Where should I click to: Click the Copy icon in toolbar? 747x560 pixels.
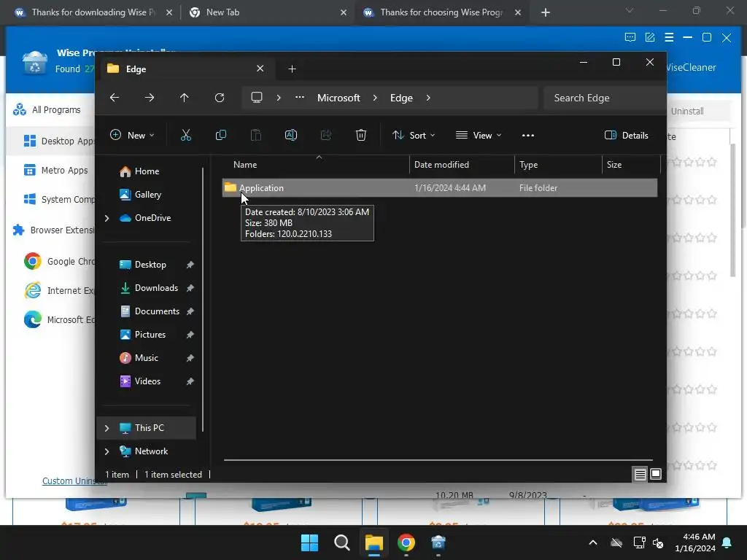(221, 135)
